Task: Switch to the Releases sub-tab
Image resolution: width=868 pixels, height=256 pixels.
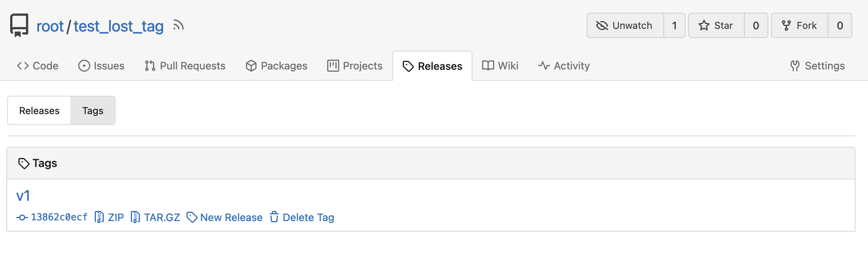Action: click(x=39, y=110)
